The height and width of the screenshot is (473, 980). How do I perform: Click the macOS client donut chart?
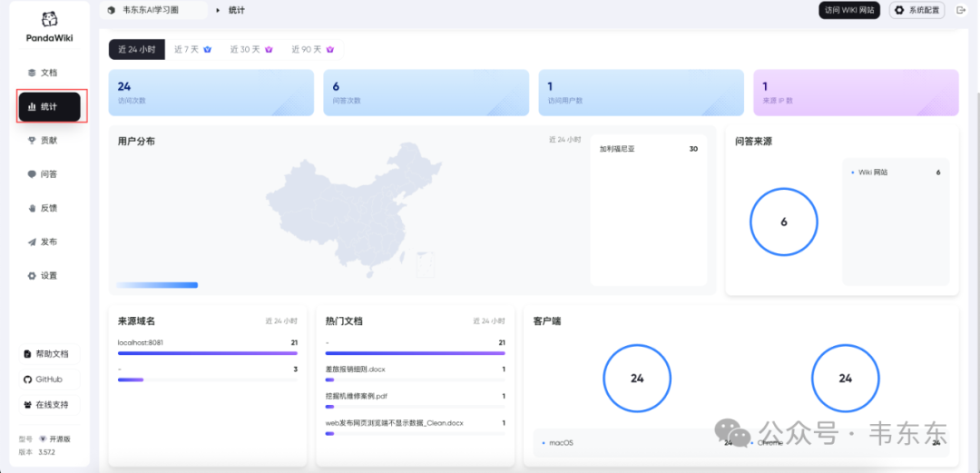point(637,378)
